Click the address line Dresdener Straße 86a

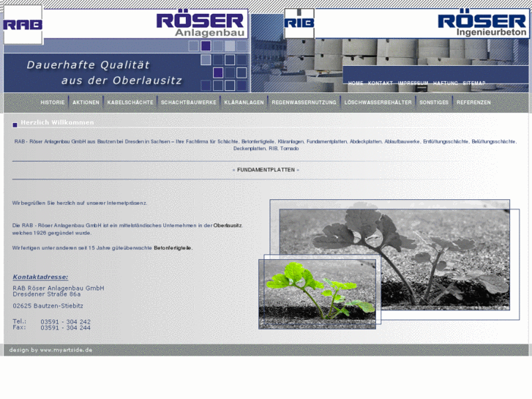point(47,294)
